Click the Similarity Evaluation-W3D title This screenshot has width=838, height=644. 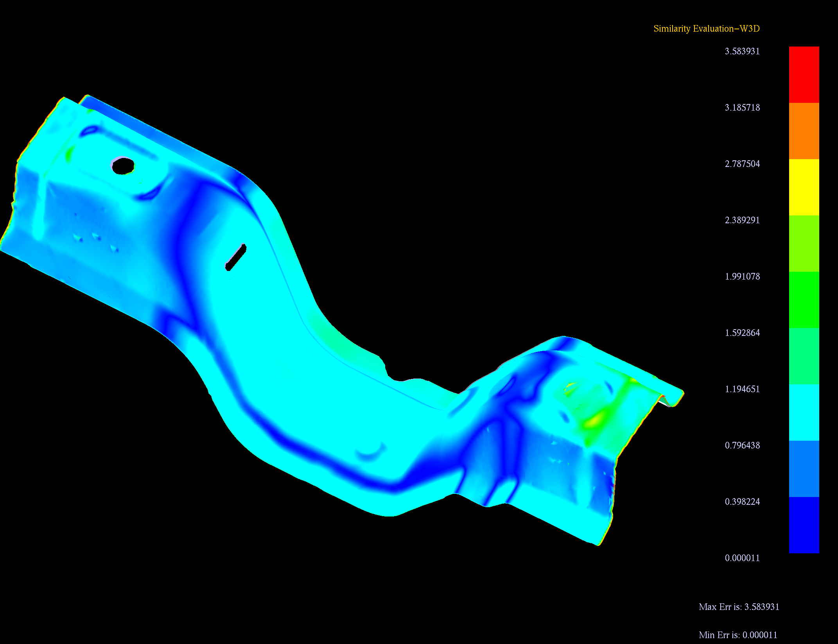tap(706, 29)
